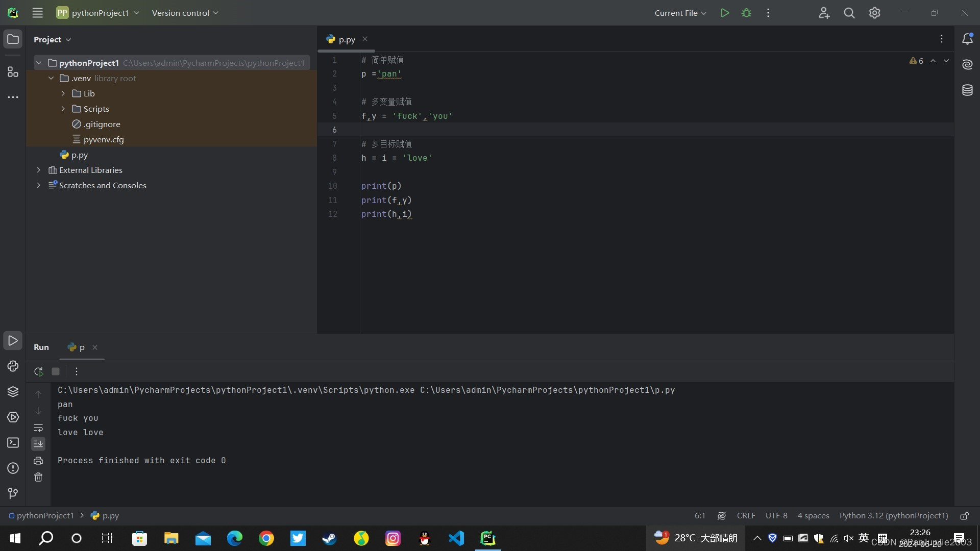Toggle soft-wrap in the run console
Viewport: 980px width, 551px height.
(x=38, y=428)
